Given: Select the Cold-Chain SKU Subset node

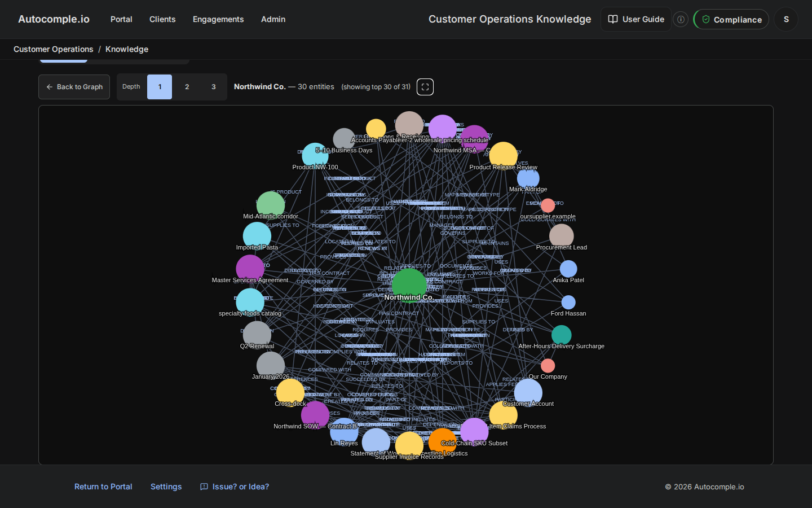Looking at the screenshot, I should click(474, 432).
